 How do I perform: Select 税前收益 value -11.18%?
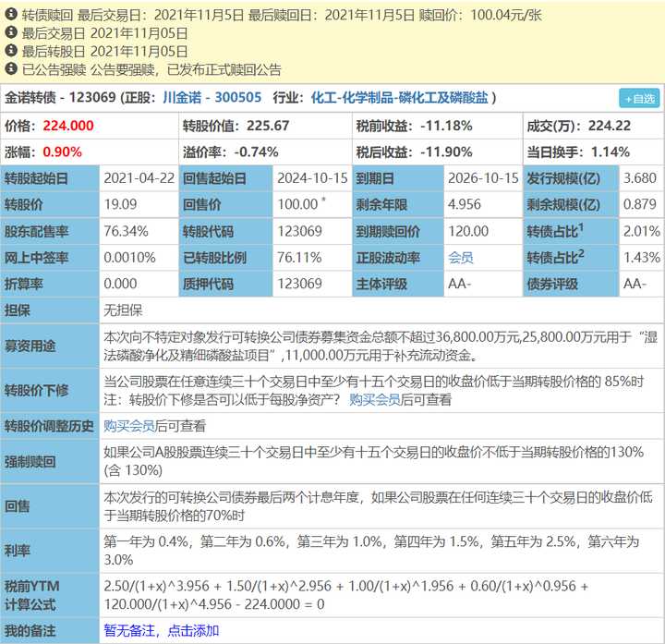[446, 126]
